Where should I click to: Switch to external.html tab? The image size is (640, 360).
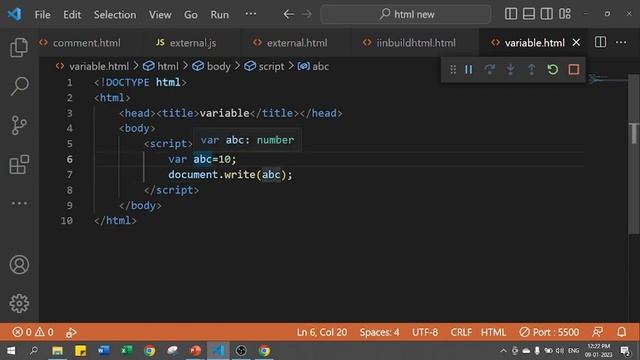click(x=290, y=42)
